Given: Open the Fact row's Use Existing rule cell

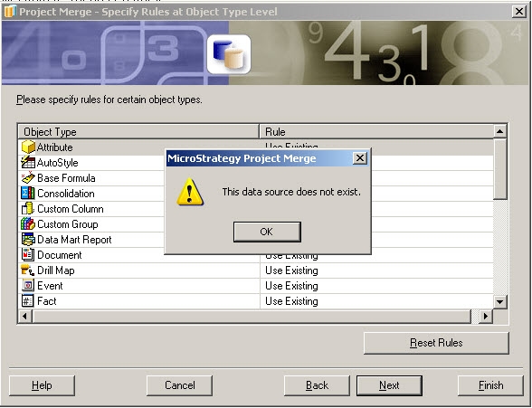Looking at the screenshot, I should (376, 301).
